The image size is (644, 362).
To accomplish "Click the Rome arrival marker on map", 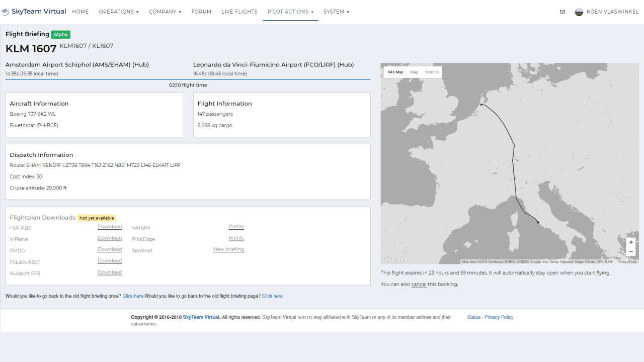I will point(538,223).
